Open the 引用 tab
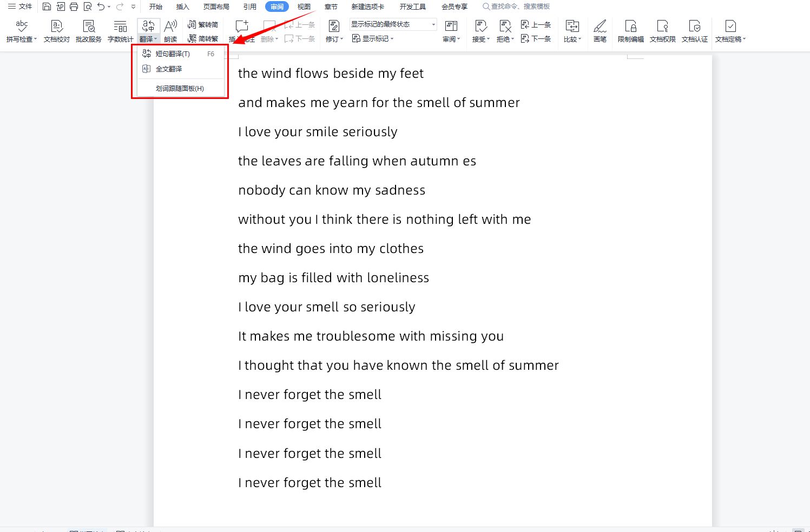 [x=250, y=6]
